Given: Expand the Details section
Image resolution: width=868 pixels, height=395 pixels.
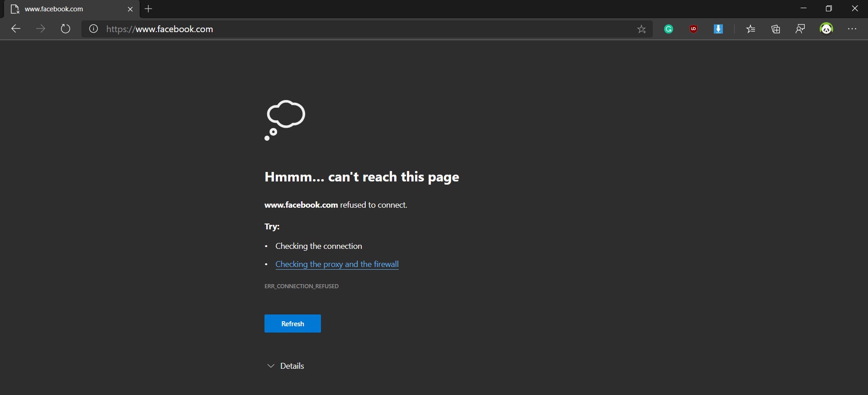Looking at the screenshot, I should tap(286, 366).
